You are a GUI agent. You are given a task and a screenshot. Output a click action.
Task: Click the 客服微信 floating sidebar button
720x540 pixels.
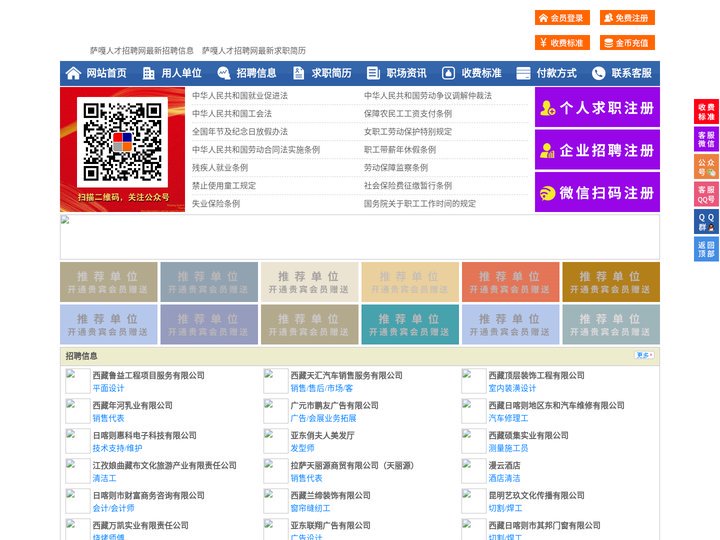click(706, 139)
